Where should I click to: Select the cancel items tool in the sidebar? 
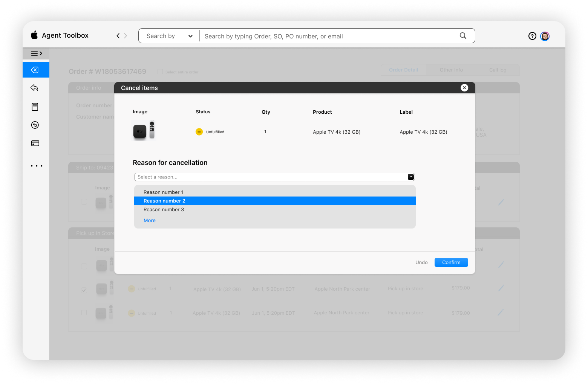click(x=36, y=70)
